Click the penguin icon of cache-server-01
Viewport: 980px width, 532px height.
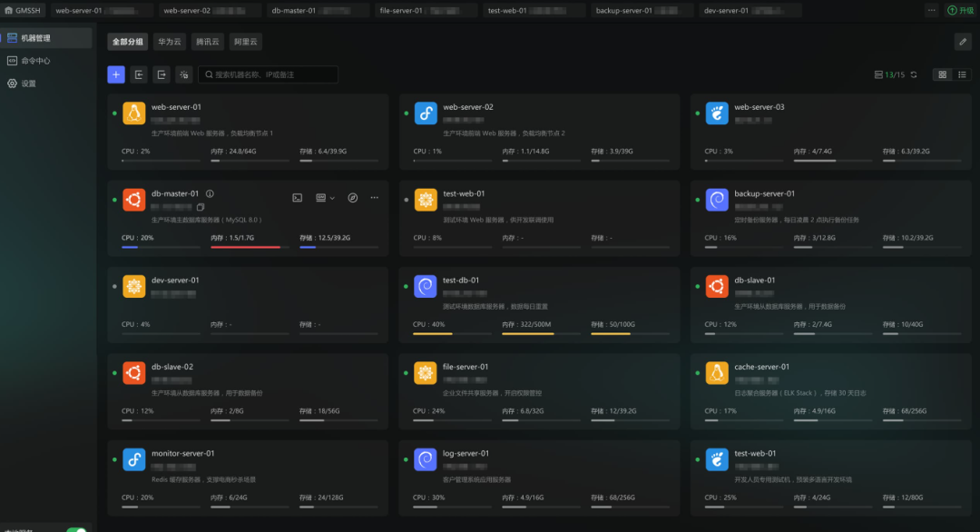point(717,373)
